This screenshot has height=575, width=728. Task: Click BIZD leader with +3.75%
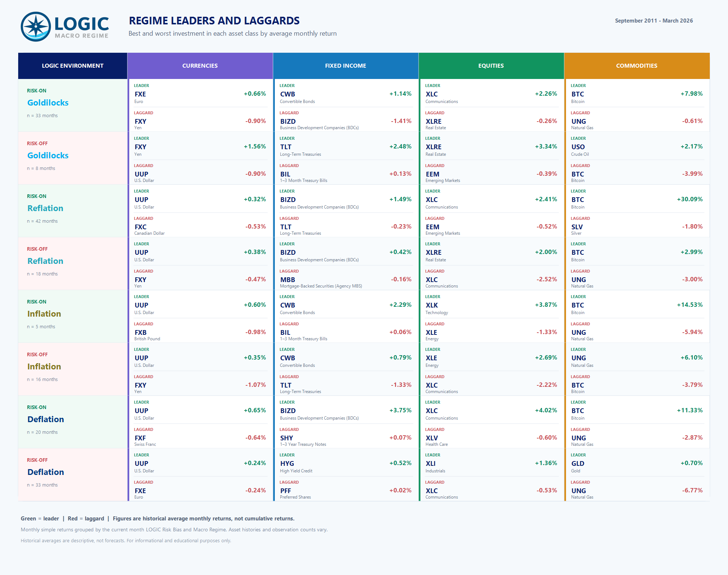pos(345,410)
